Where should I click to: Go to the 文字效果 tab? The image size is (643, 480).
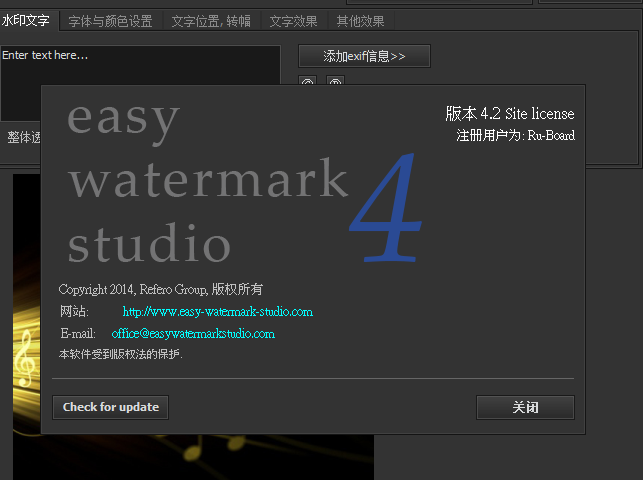[x=293, y=20]
